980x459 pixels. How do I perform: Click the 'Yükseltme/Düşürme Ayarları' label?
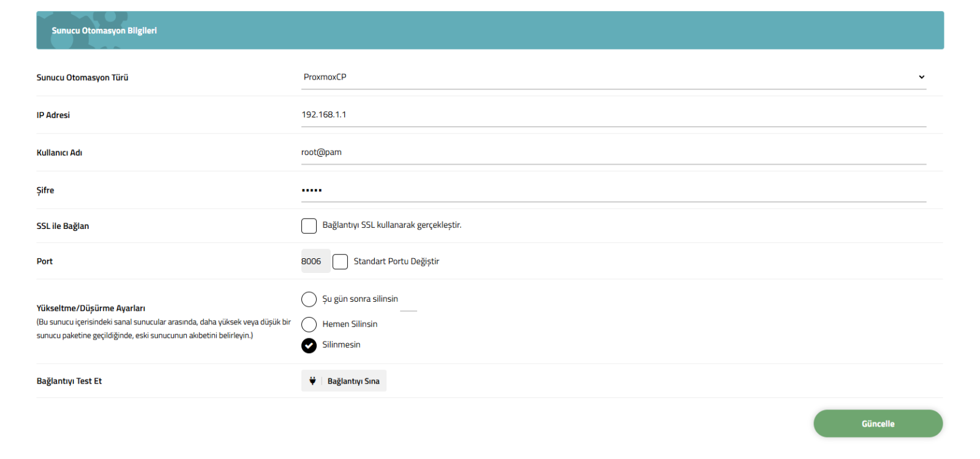91,308
